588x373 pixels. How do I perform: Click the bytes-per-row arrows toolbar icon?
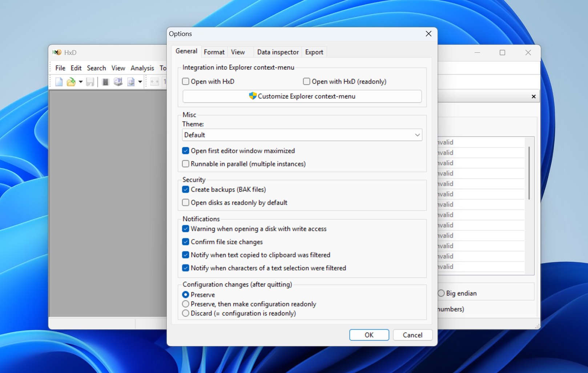tap(154, 81)
